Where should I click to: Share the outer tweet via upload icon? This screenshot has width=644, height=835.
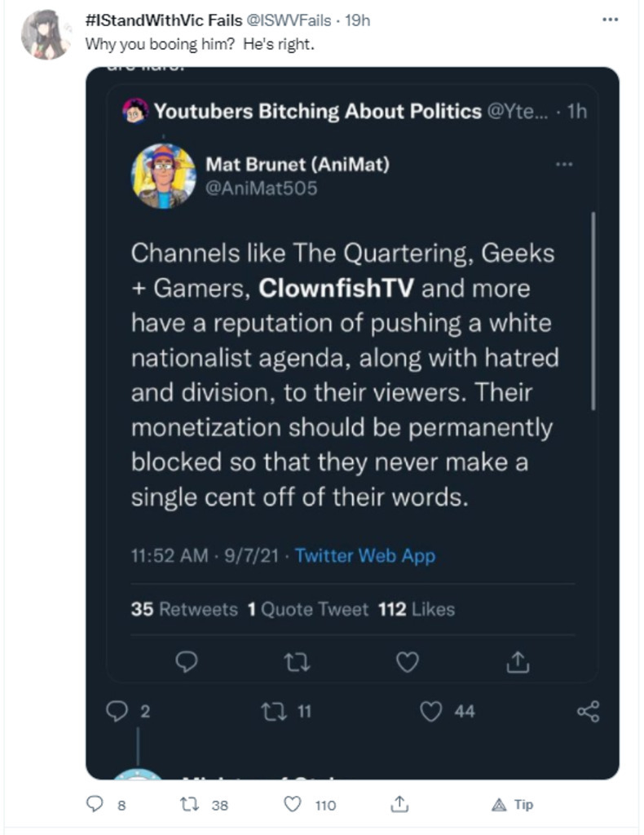(399, 805)
